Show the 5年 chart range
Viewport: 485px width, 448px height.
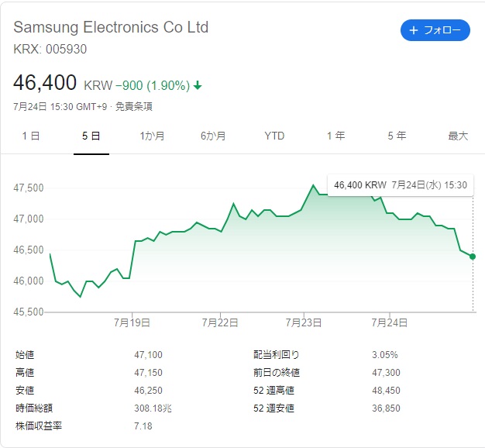pyautogui.click(x=397, y=136)
